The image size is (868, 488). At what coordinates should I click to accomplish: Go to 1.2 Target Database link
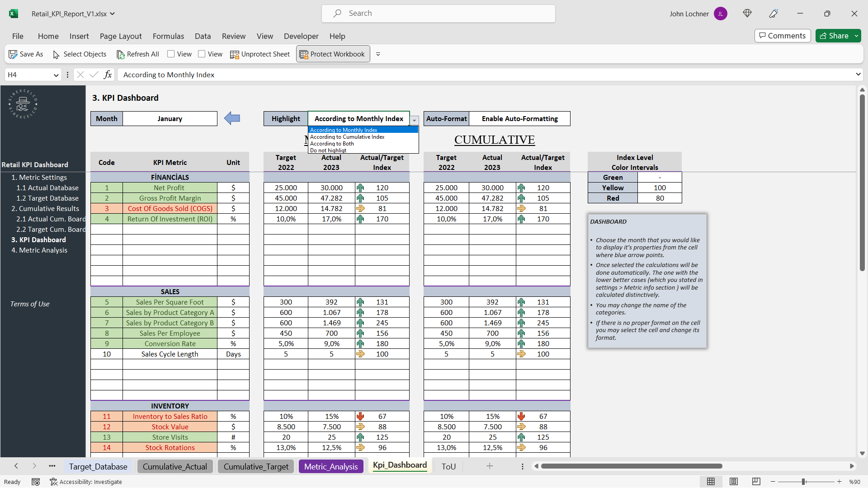(47, 198)
